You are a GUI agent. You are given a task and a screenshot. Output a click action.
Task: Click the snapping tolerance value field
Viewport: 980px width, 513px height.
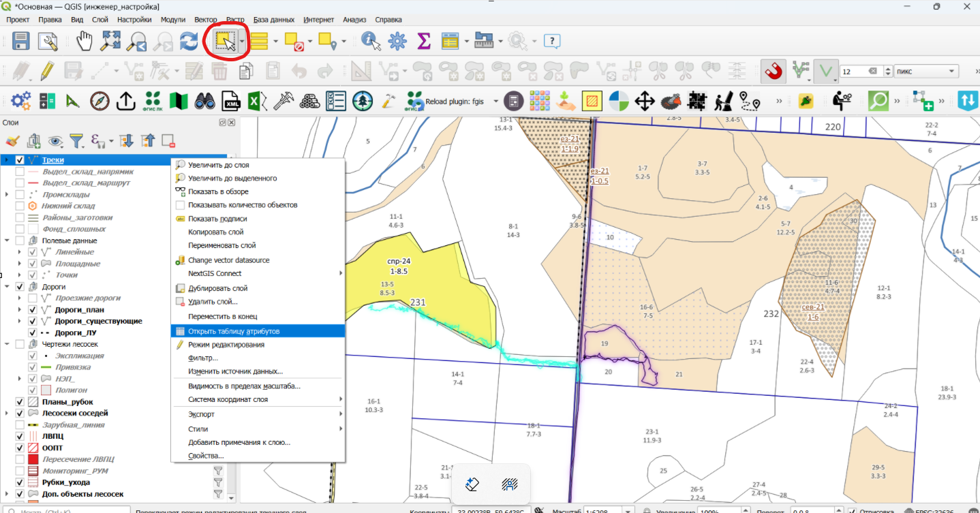tap(855, 71)
